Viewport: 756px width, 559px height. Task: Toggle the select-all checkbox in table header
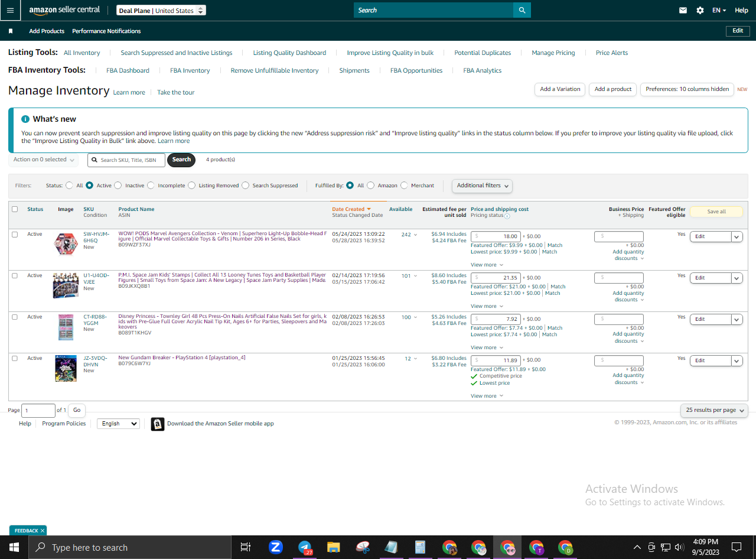pyautogui.click(x=15, y=209)
